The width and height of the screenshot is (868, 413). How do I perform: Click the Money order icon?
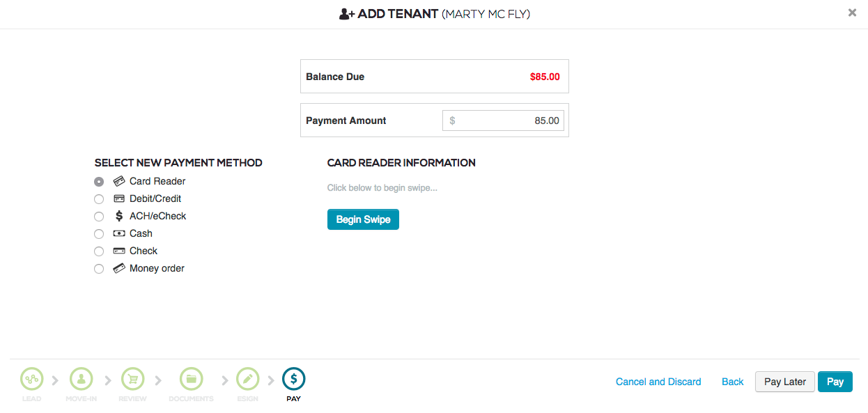(118, 268)
